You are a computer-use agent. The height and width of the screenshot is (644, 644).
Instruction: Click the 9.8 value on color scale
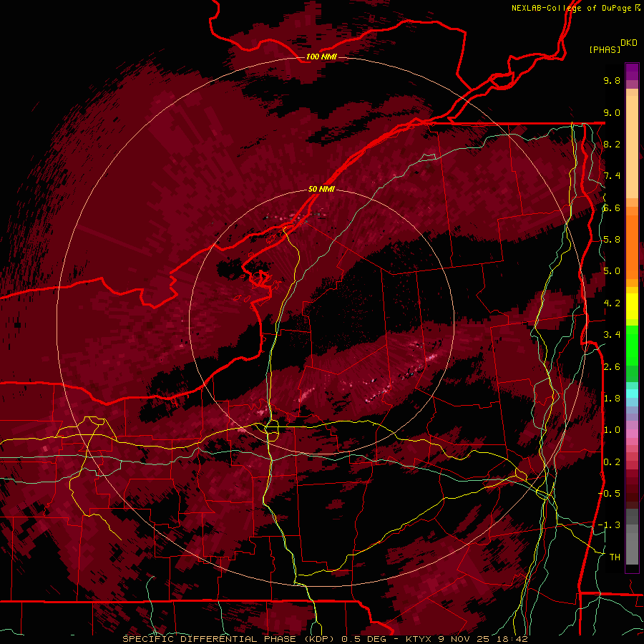pos(612,81)
